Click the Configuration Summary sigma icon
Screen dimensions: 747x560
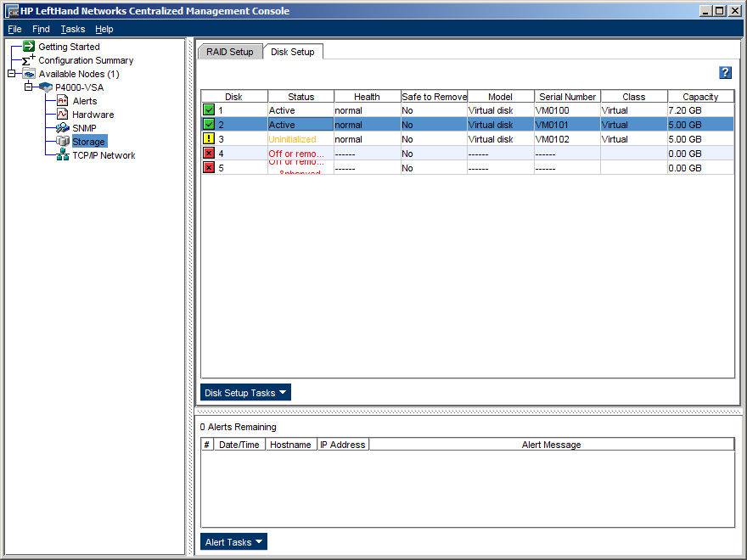(28, 60)
